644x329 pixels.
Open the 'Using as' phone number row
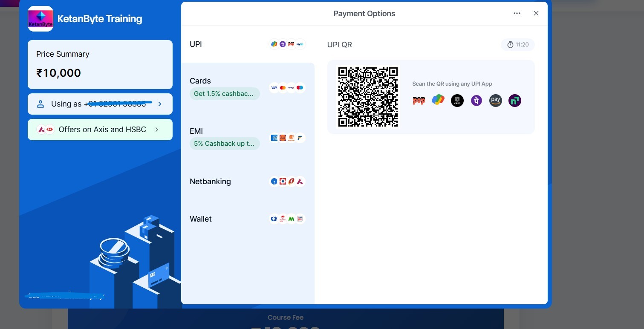pos(100,104)
